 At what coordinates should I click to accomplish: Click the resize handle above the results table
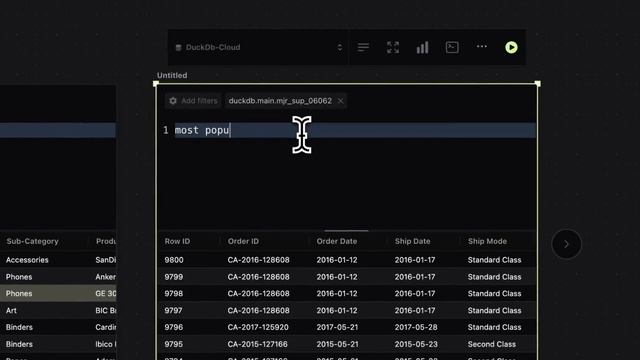pos(347,231)
